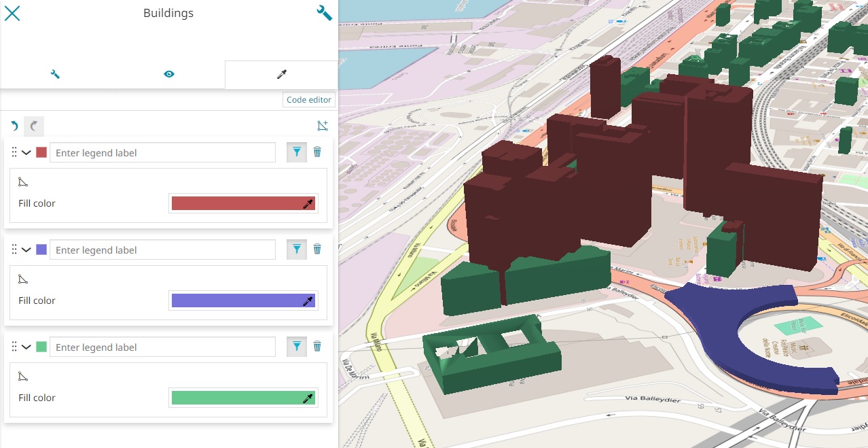This screenshot has height=448, width=868.
Task: Delete the red style rule
Action: [317, 152]
